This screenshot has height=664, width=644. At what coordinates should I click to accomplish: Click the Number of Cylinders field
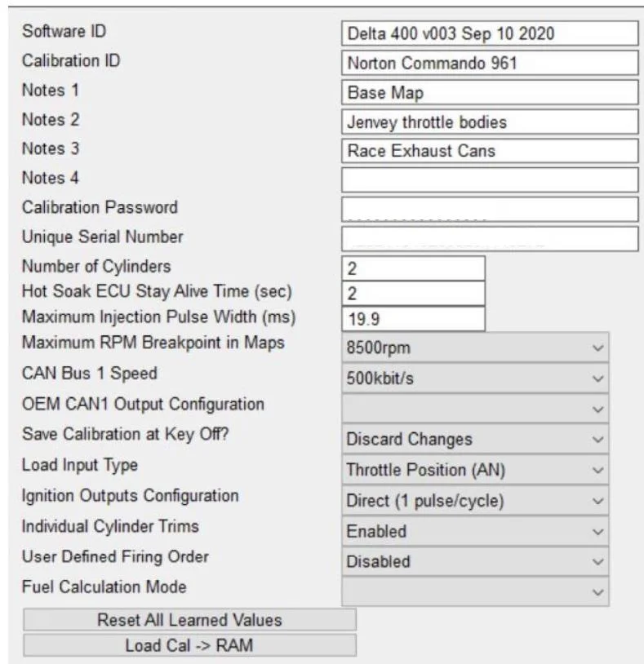point(413,268)
